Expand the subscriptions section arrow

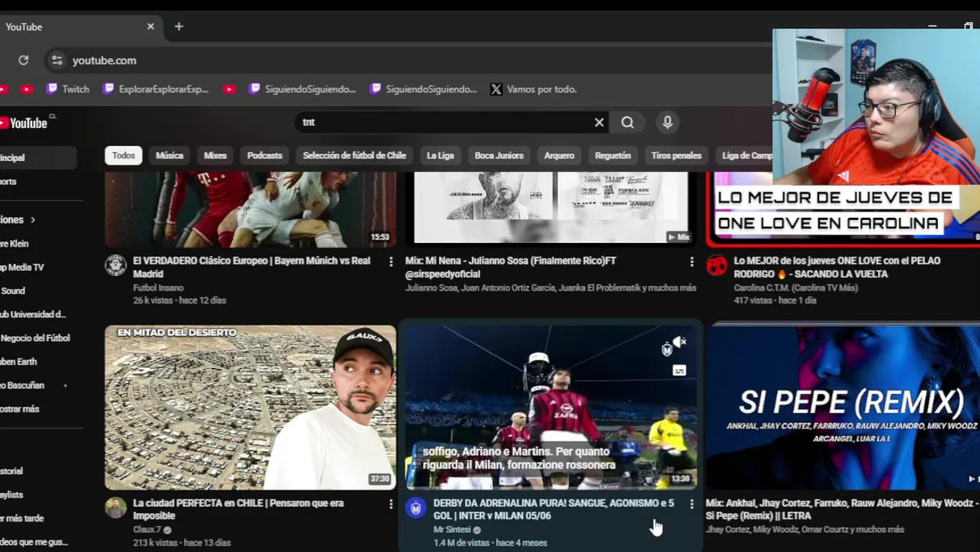coord(32,219)
